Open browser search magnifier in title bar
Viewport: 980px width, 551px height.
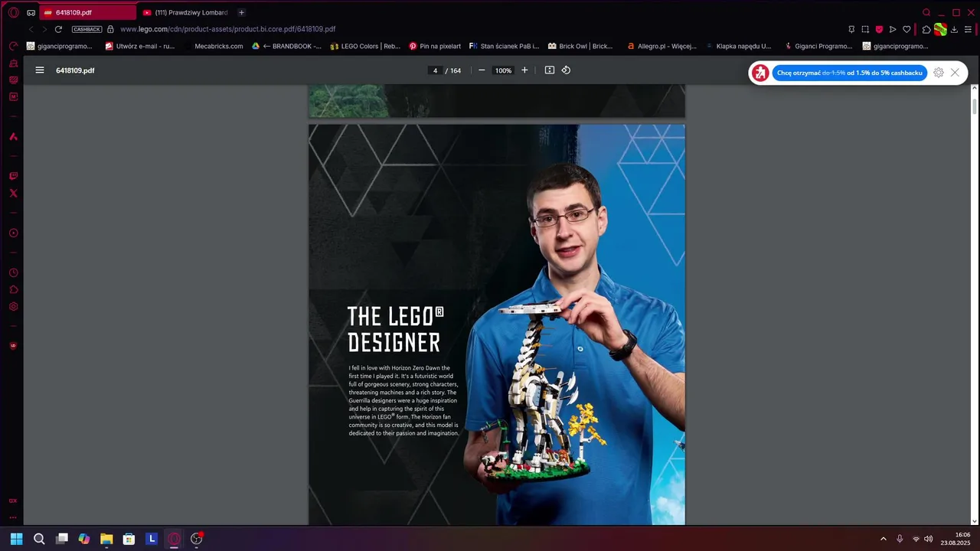tap(926, 12)
